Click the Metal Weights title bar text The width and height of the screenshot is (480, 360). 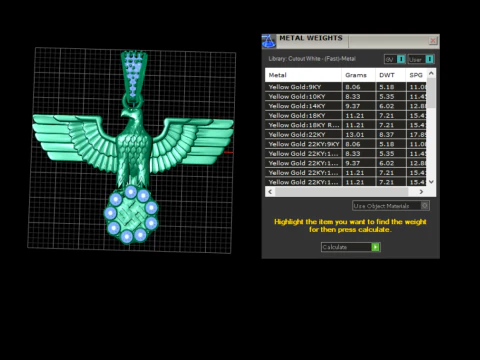coord(311,38)
